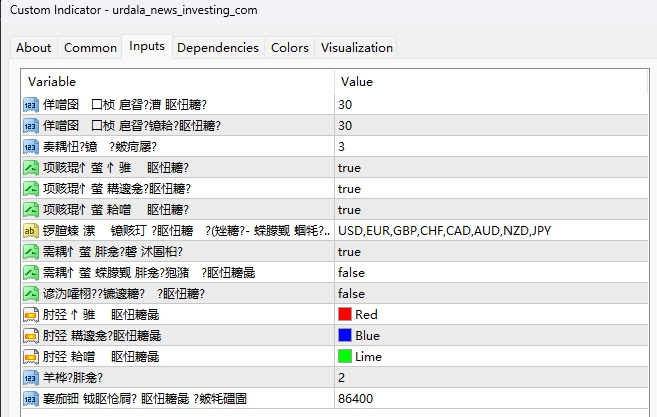Click the color icon of the Blue row
657x417 pixels.
click(31, 335)
